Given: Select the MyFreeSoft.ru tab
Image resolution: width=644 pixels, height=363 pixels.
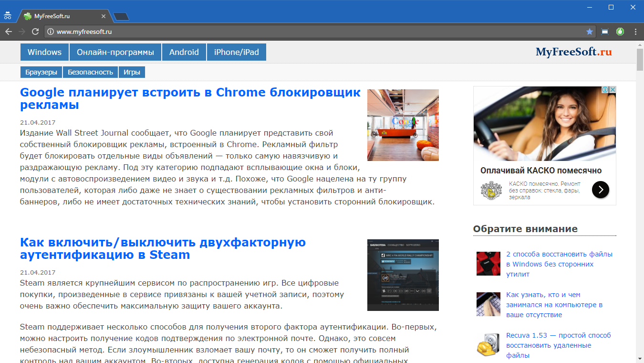Looking at the screenshot, I should tap(62, 16).
